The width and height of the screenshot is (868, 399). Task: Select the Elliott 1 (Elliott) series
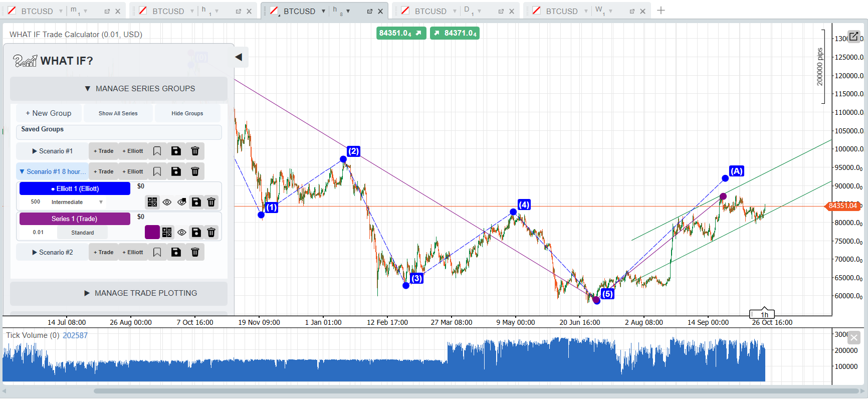[75, 188]
